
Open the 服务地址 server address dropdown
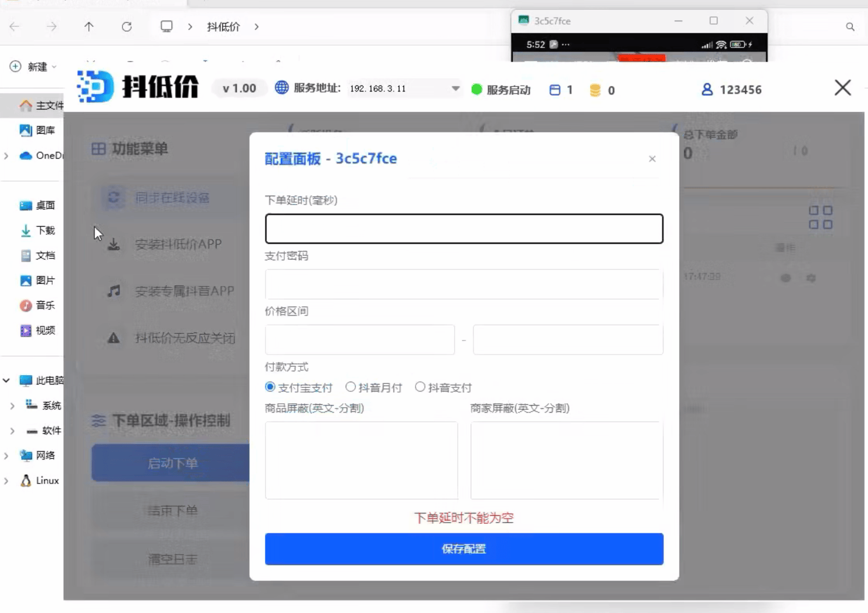(x=456, y=88)
